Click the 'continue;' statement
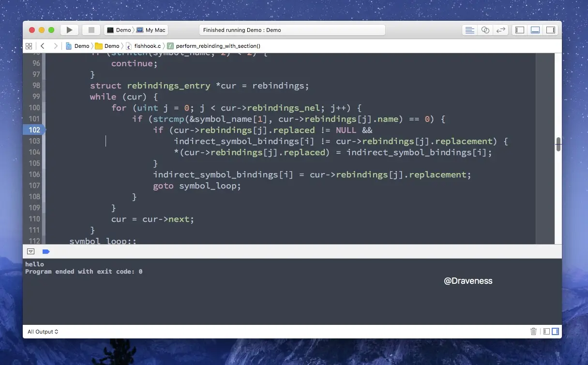Viewport: 588px width, 365px height. click(x=135, y=63)
